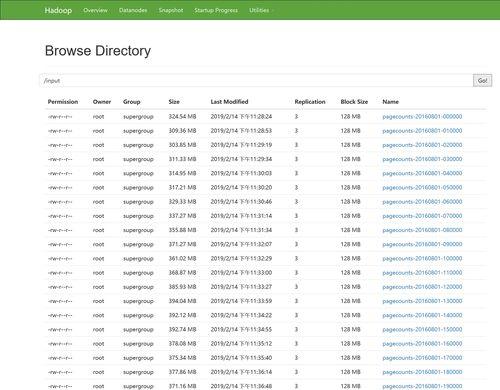Click the Last Modified column header
This screenshot has height=390, width=500.
point(229,102)
